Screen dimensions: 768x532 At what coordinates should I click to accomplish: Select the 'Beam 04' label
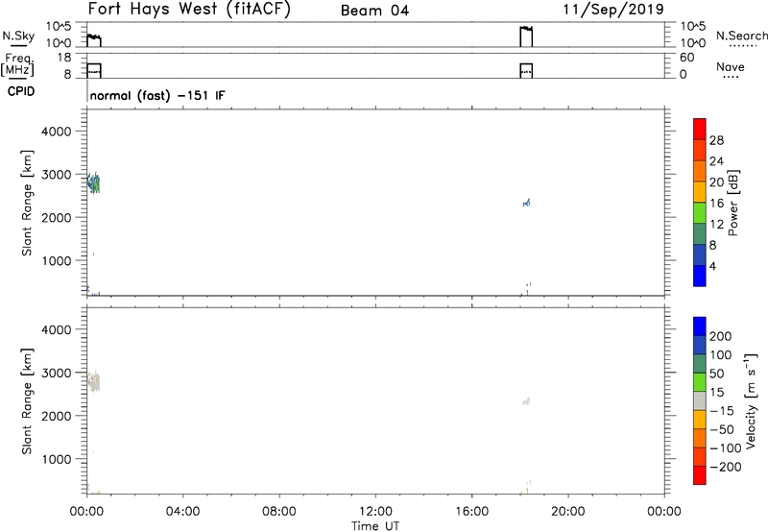click(x=374, y=11)
